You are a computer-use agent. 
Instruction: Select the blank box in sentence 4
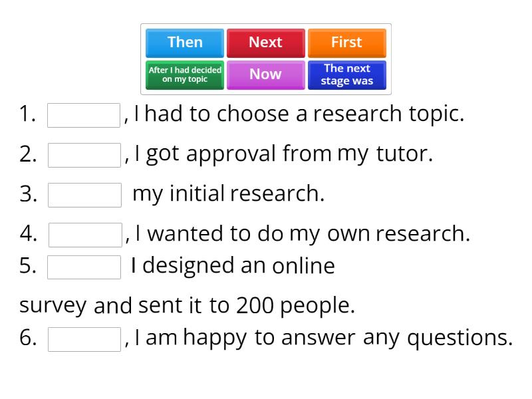point(84,235)
